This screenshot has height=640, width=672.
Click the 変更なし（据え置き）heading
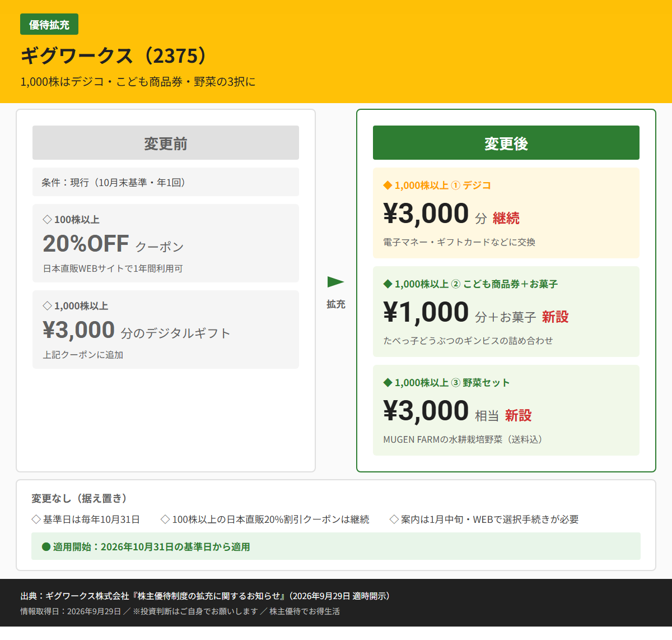click(79, 498)
